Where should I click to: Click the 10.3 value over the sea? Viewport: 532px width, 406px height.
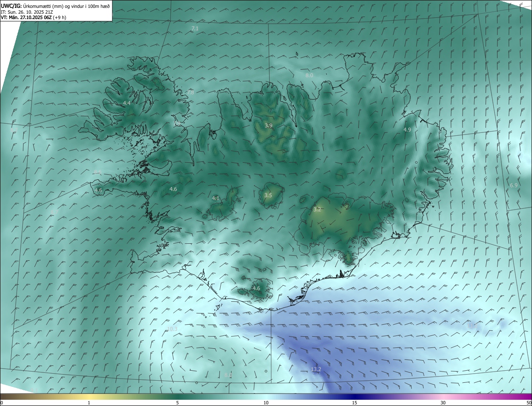click(172, 329)
